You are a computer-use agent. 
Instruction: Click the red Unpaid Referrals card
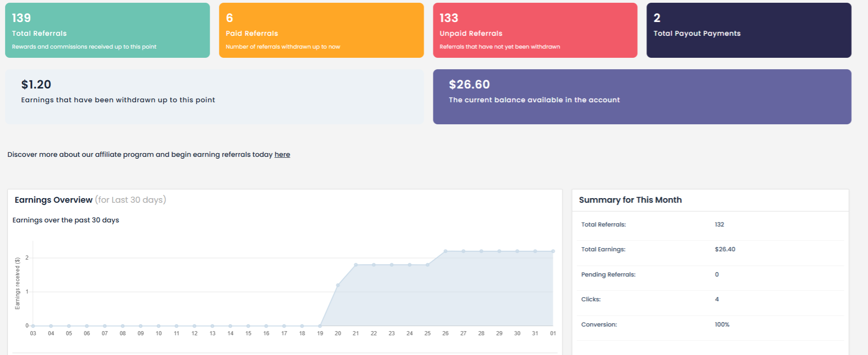click(535, 30)
